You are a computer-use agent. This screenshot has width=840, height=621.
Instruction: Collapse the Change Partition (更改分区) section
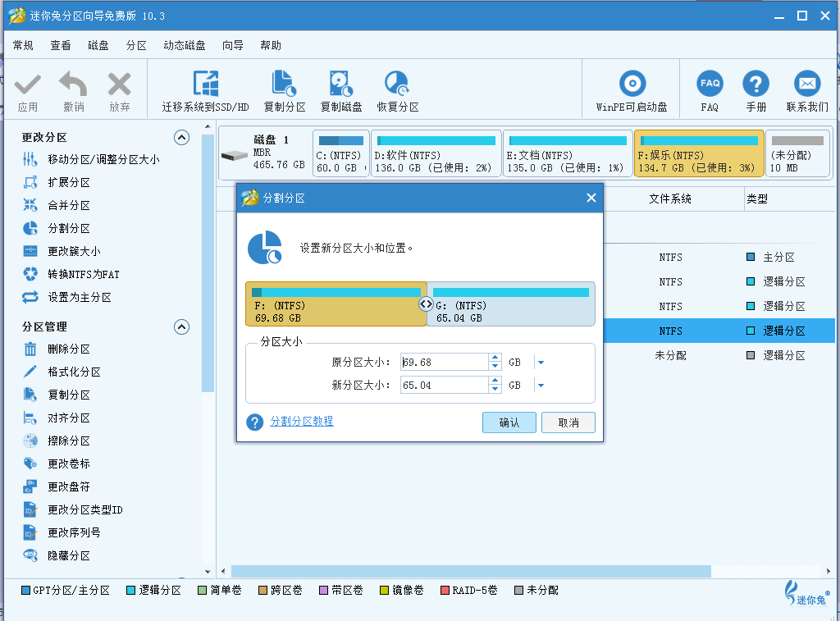pyautogui.click(x=181, y=138)
